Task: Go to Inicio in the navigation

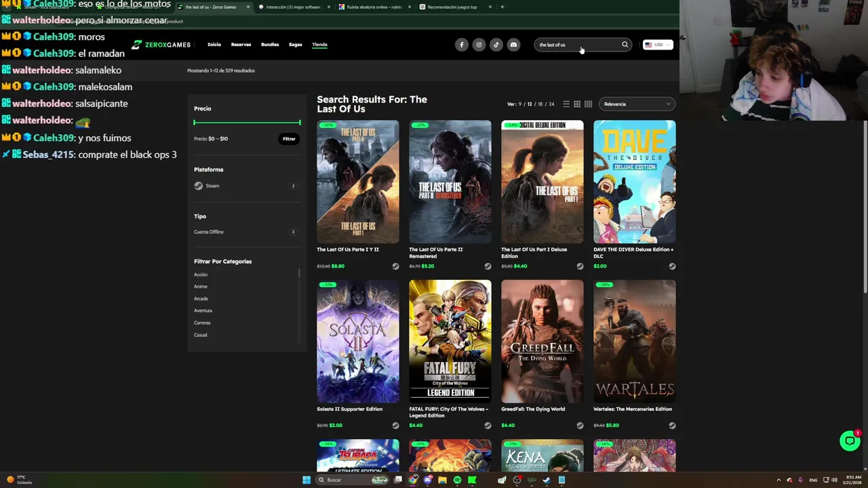Action: [x=214, y=45]
